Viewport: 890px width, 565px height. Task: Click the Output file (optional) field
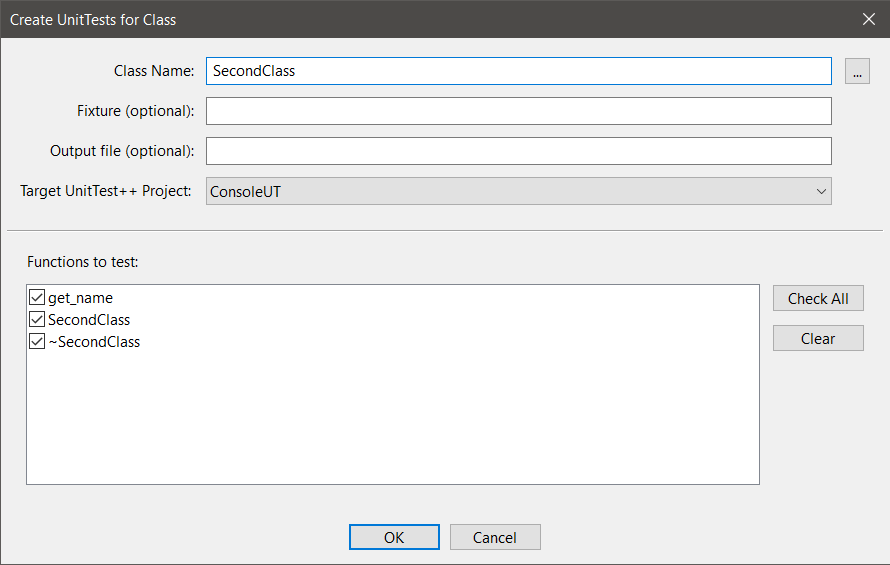(x=518, y=151)
